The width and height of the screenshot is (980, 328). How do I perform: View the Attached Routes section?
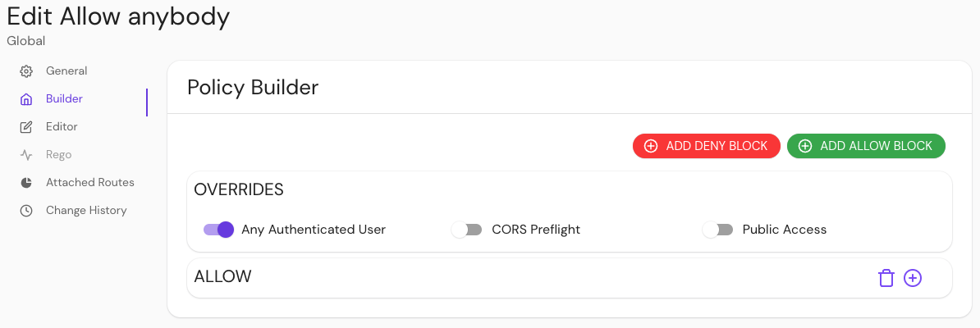pos(90,183)
